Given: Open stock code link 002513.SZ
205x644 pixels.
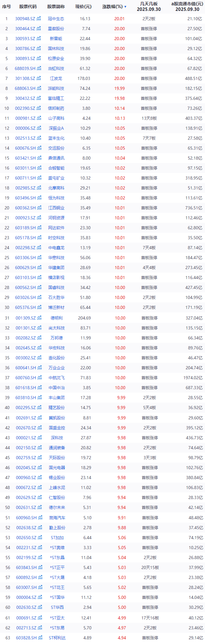Looking at the screenshot, I should coord(26,138).
